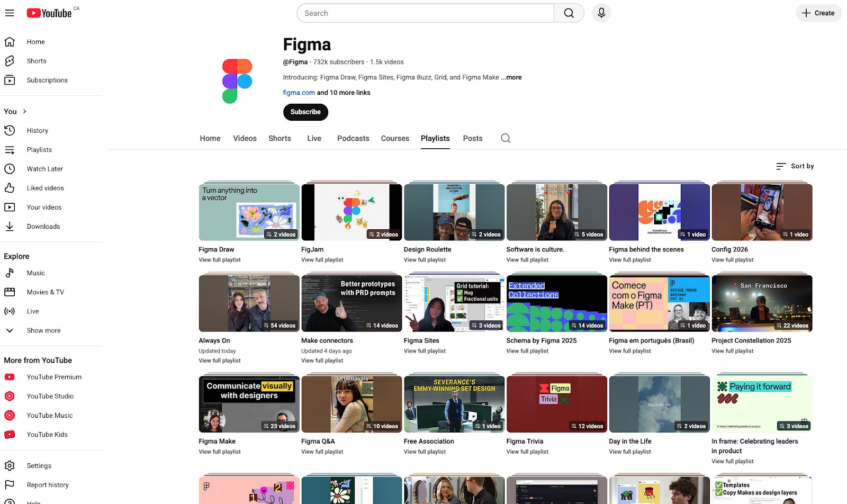Screen dimensions: 847x504
Task: Switch to the channel Shorts tab
Action: (x=280, y=138)
